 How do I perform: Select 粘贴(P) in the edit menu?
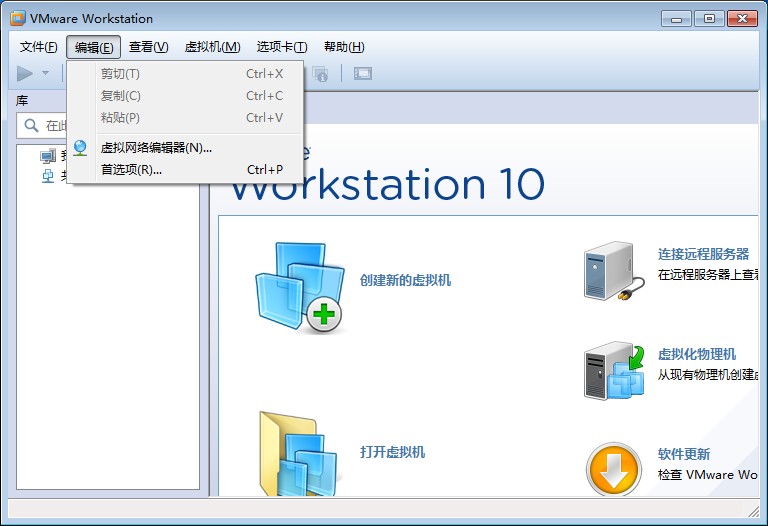(185, 118)
